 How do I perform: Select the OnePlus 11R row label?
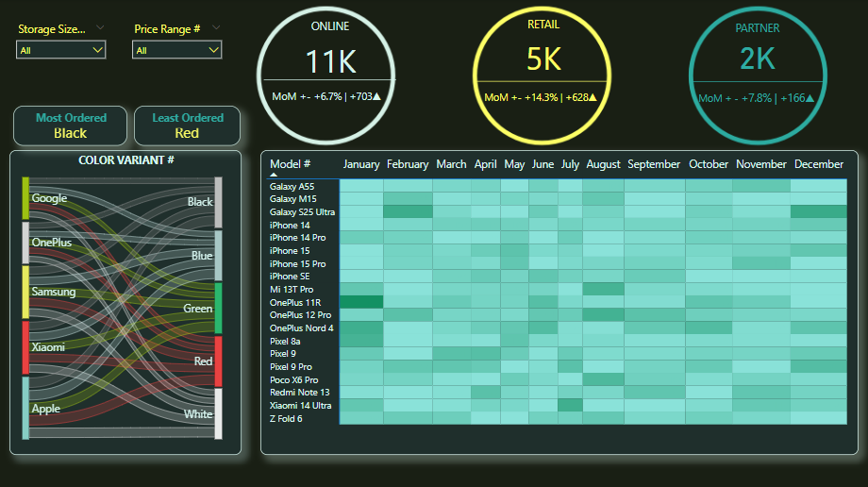(x=295, y=303)
